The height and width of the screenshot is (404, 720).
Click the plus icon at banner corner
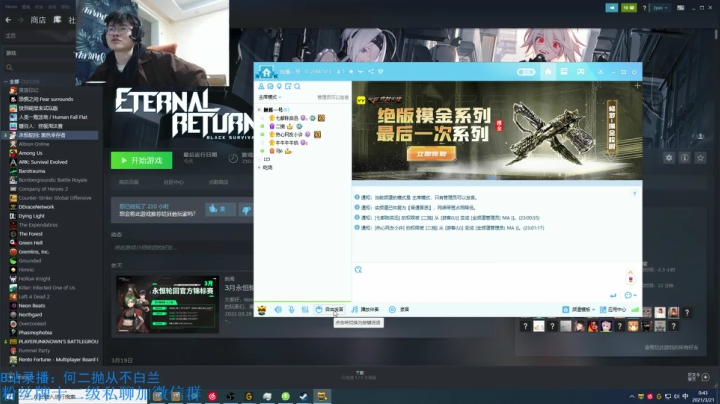pos(637,86)
